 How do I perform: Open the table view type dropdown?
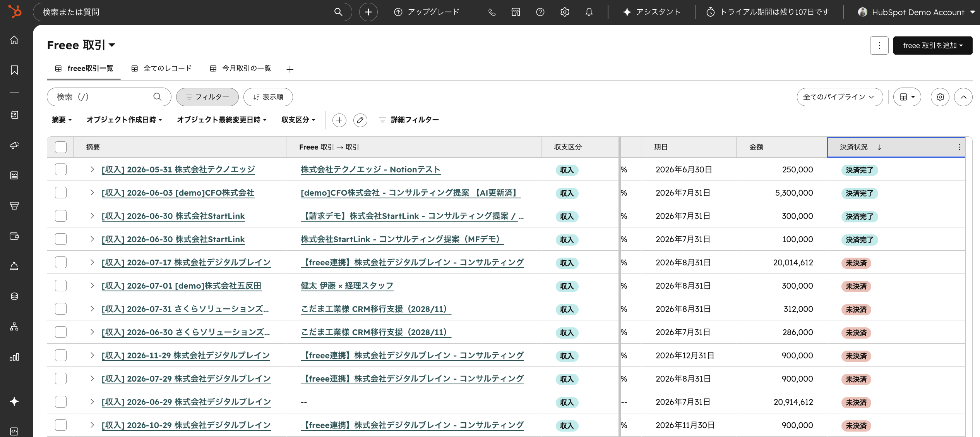(907, 97)
